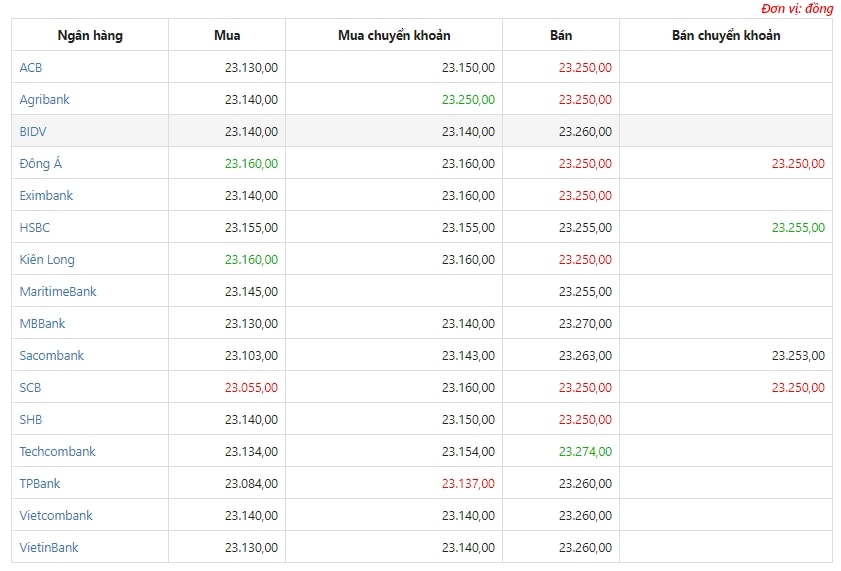841x571 pixels.
Task: Click the Mua chuyển khoản column header
Action: click(x=394, y=35)
